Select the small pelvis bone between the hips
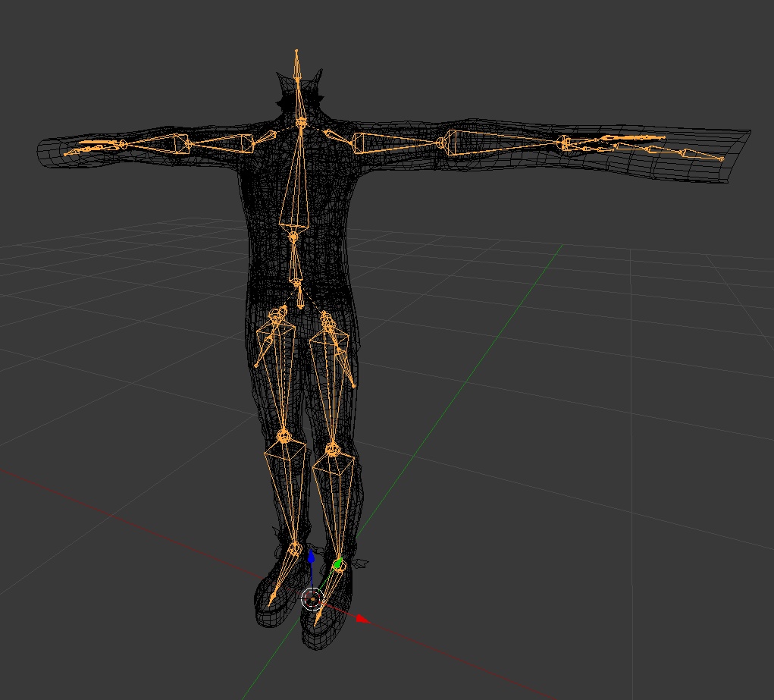Image resolution: width=774 pixels, height=700 pixels. tap(299, 297)
